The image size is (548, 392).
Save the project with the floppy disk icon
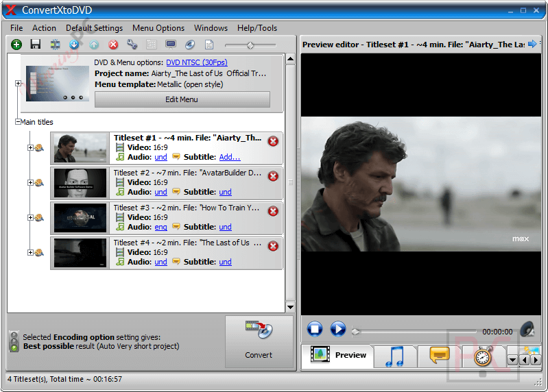pyautogui.click(x=35, y=45)
